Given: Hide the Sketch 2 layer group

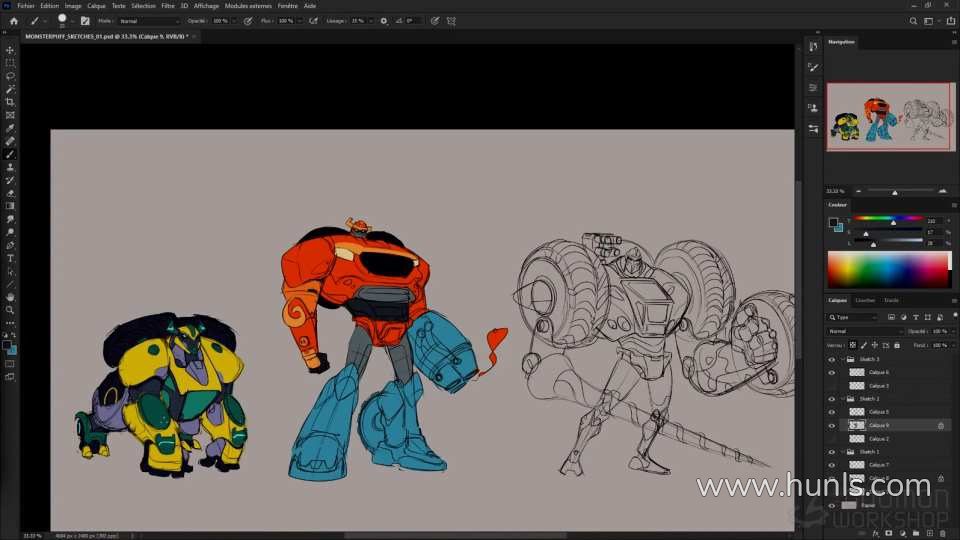Looking at the screenshot, I should (x=831, y=398).
